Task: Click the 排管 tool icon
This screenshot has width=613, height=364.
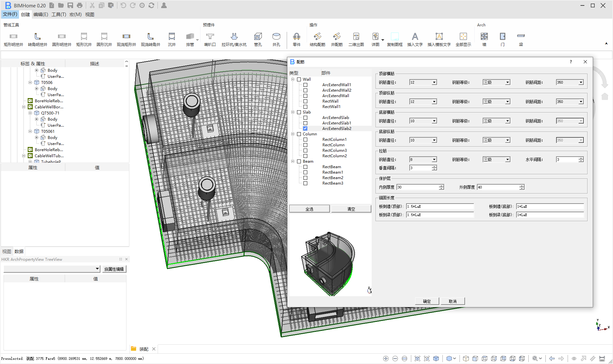Action: [190, 36]
